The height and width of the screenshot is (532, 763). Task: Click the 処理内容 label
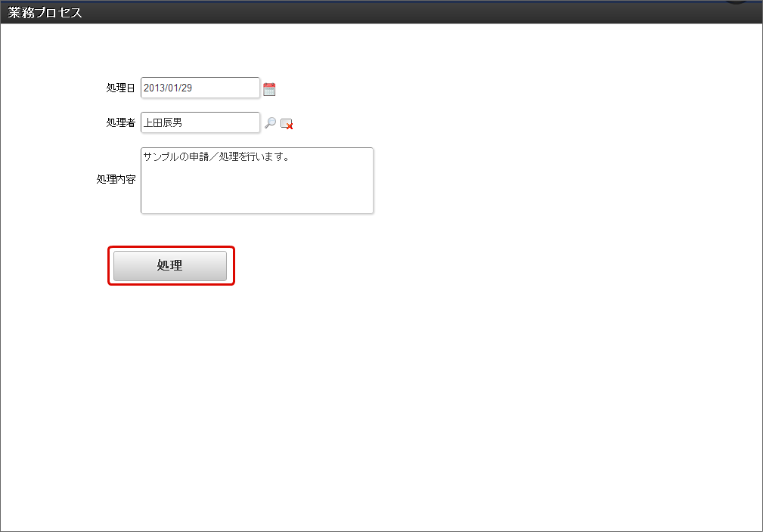(x=116, y=179)
